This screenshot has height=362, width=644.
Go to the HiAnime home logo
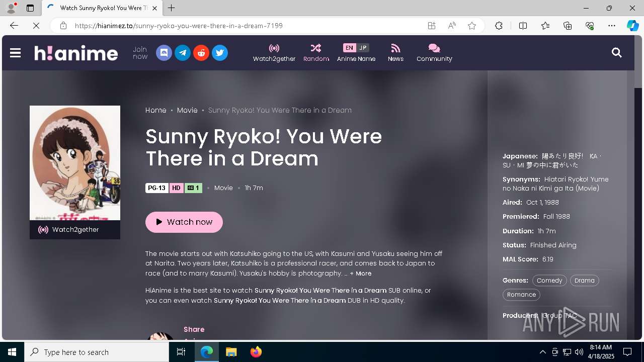[x=76, y=53]
